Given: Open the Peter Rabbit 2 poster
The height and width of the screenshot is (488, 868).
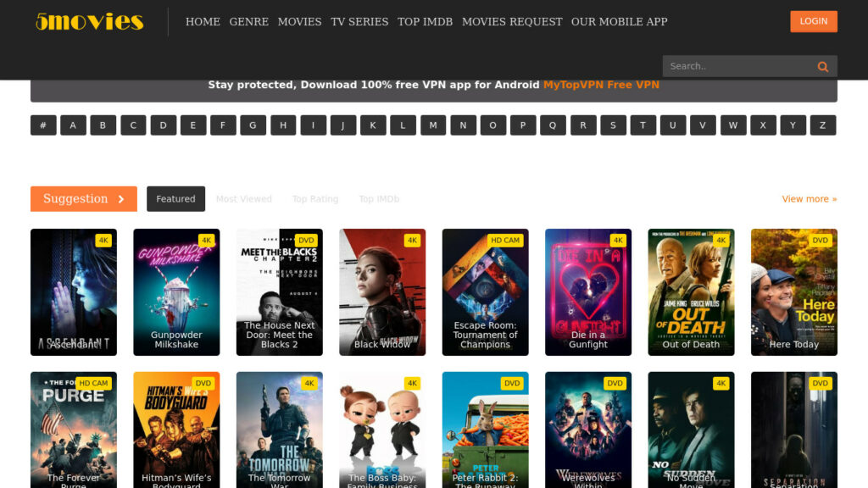Looking at the screenshot, I should click(x=486, y=430).
